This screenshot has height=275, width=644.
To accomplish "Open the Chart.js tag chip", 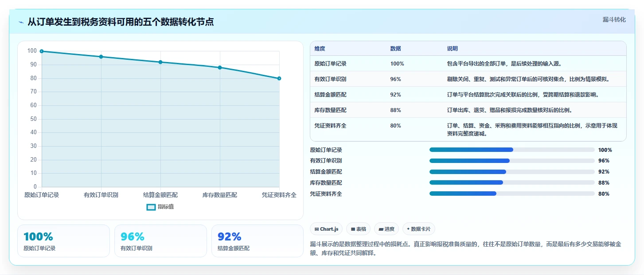I will coord(326,229).
